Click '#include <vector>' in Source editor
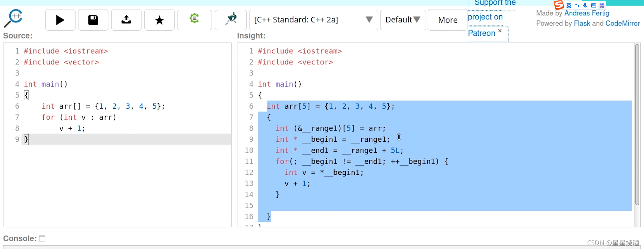This screenshot has height=249, width=644. pos(61,62)
